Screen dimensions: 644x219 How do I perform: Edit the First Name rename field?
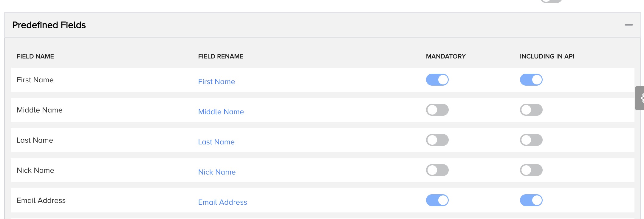click(216, 82)
